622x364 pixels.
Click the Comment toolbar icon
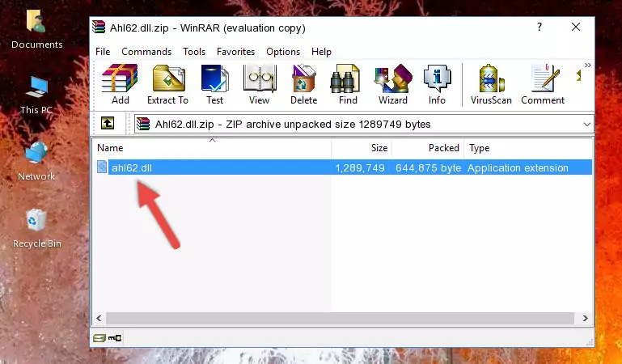click(x=543, y=84)
